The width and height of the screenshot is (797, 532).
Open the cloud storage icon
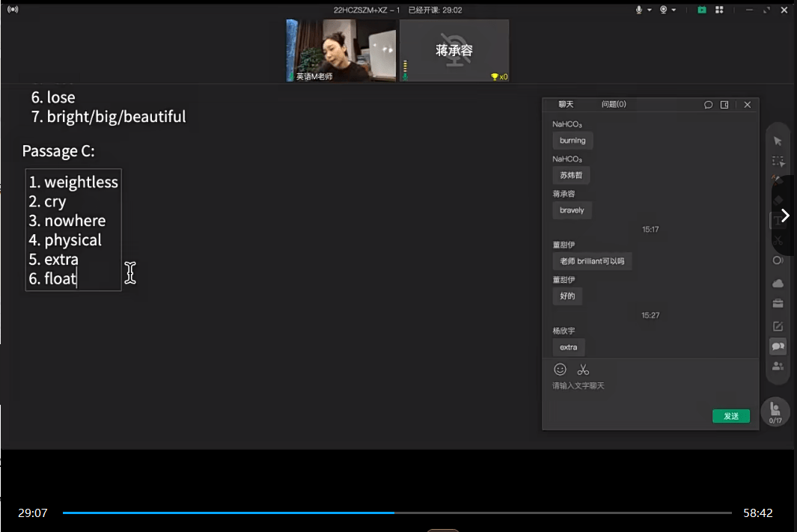(778, 283)
